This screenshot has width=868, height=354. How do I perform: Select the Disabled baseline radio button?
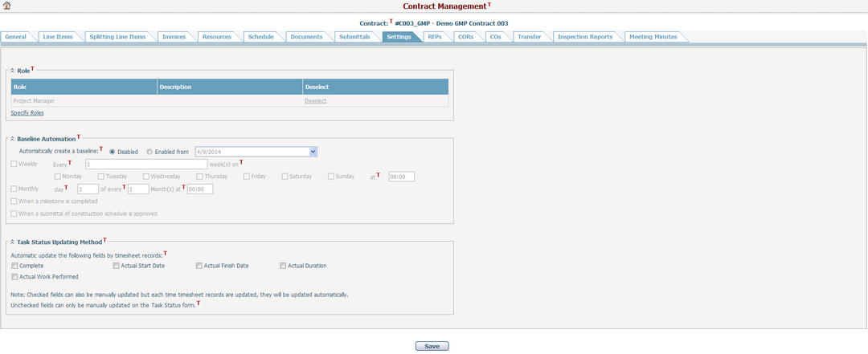(x=112, y=151)
